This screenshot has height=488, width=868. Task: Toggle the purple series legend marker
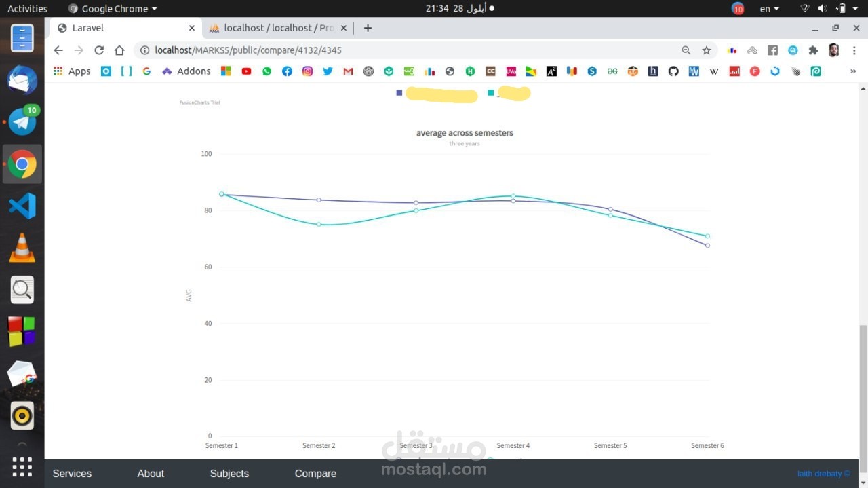click(x=399, y=93)
